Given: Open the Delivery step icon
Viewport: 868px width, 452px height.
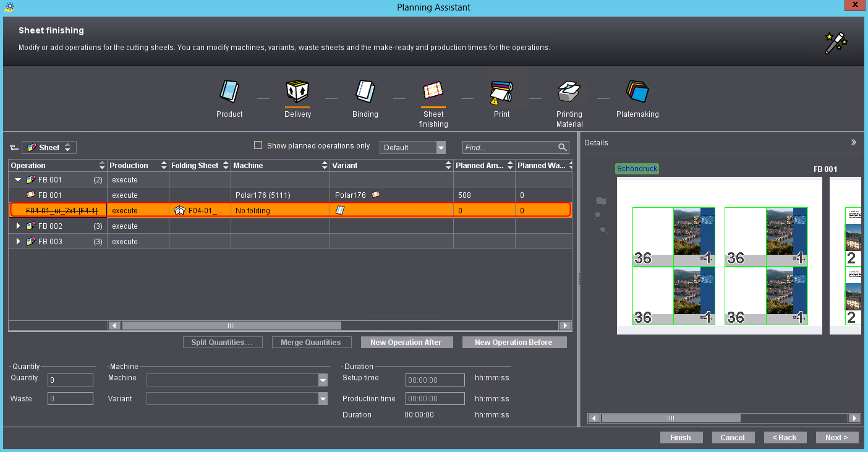Looking at the screenshot, I should [297, 92].
